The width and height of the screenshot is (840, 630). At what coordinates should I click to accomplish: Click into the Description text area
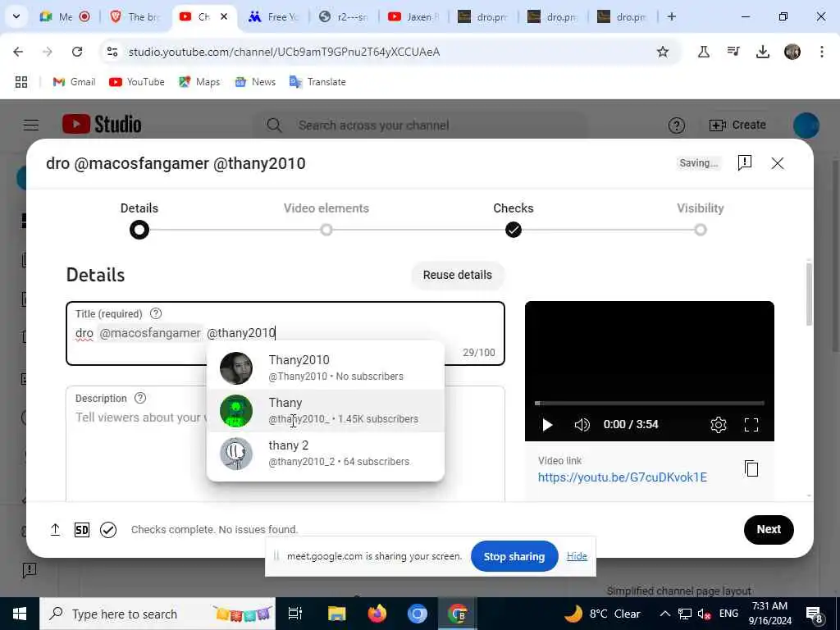coord(285,445)
